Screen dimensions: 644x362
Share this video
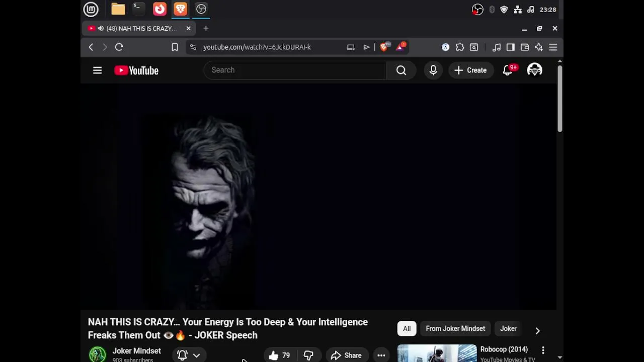tap(346, 355)
